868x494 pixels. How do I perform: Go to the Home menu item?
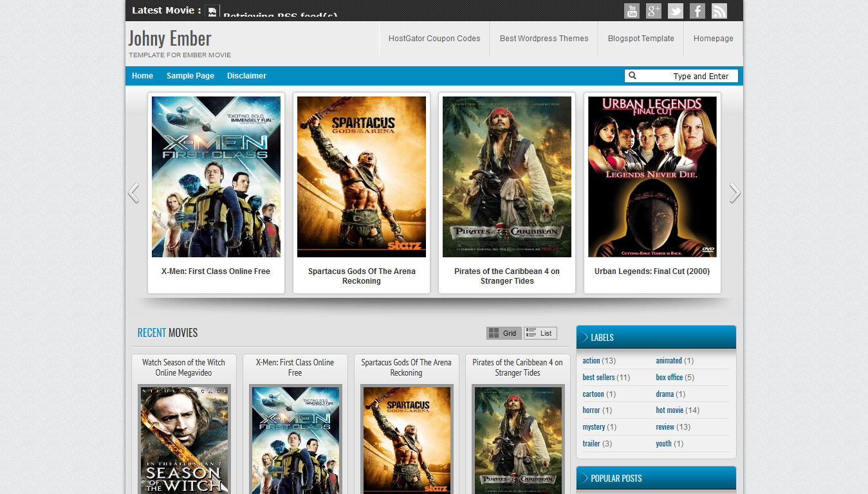(x=142, y=76)
